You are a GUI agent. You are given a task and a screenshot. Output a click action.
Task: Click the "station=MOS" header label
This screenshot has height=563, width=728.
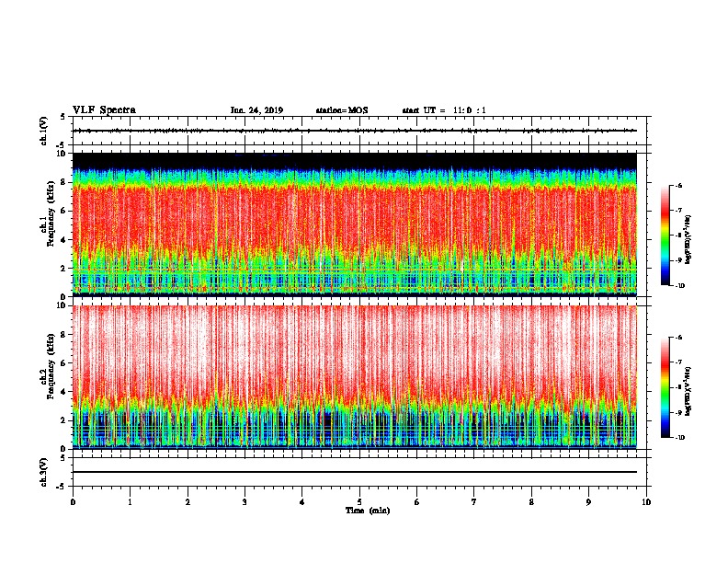click(342, 110)
